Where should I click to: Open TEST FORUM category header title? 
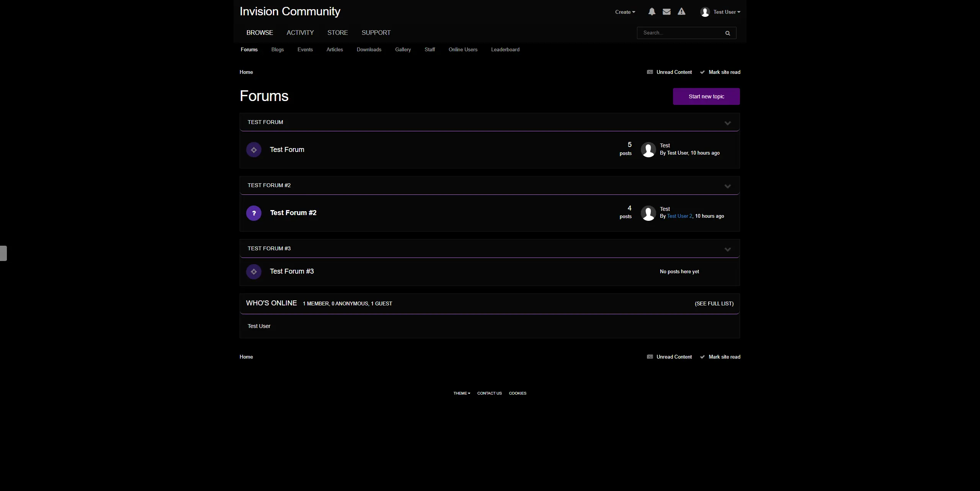coord(265,122)
